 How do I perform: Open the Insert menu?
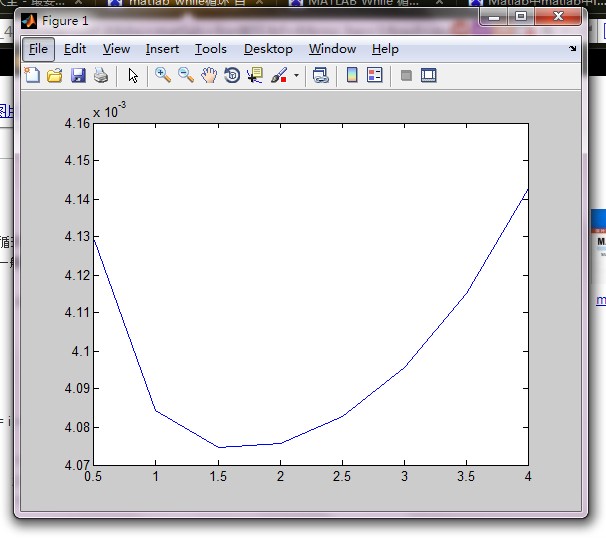(x=162, y=49)
